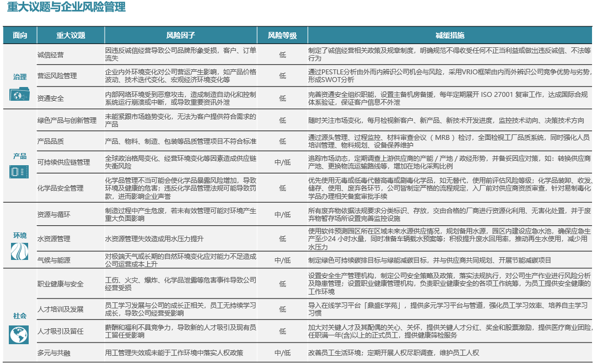The width and height of the screenshot is (597, 364).
Task: Click the 中/低 risk level for 多元与共融
Action: coord(282,353)
